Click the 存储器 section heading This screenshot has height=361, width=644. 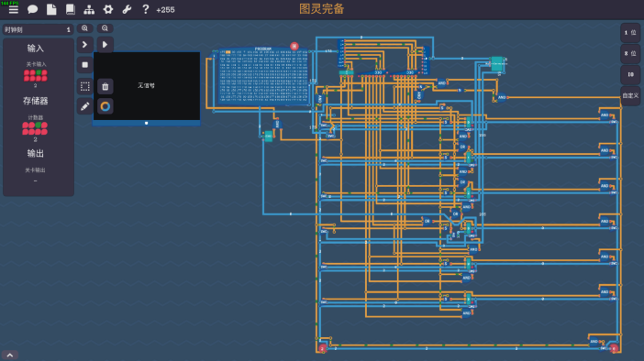[x=36, y=101]
